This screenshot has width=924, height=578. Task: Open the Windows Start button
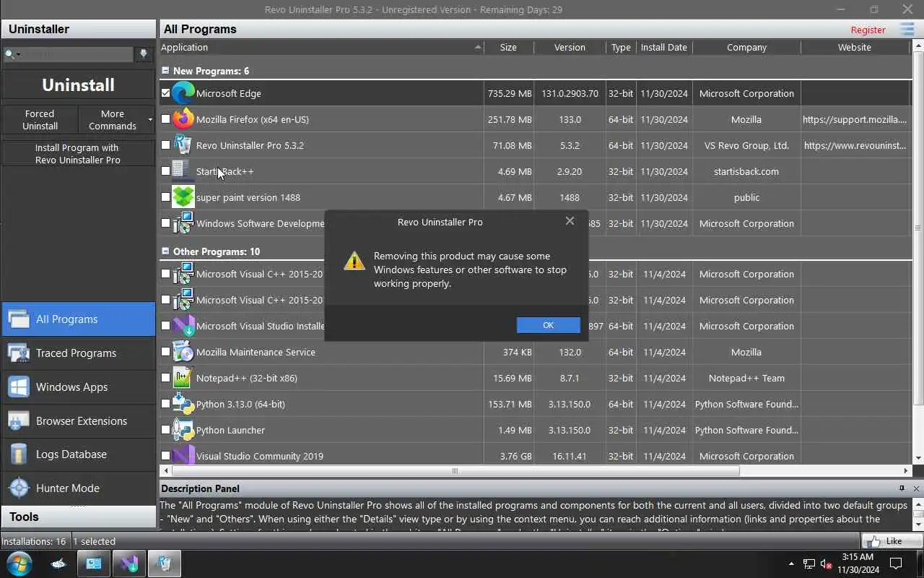coord(19,564)
